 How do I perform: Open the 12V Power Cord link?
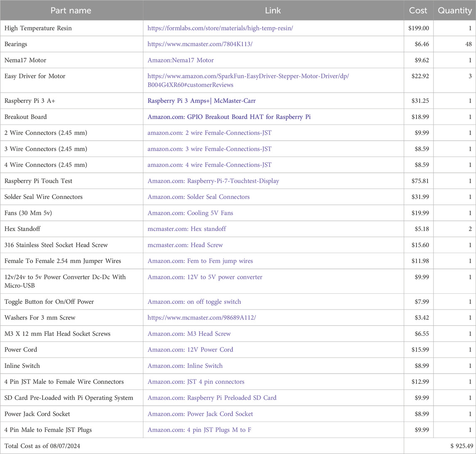[190, 350]
